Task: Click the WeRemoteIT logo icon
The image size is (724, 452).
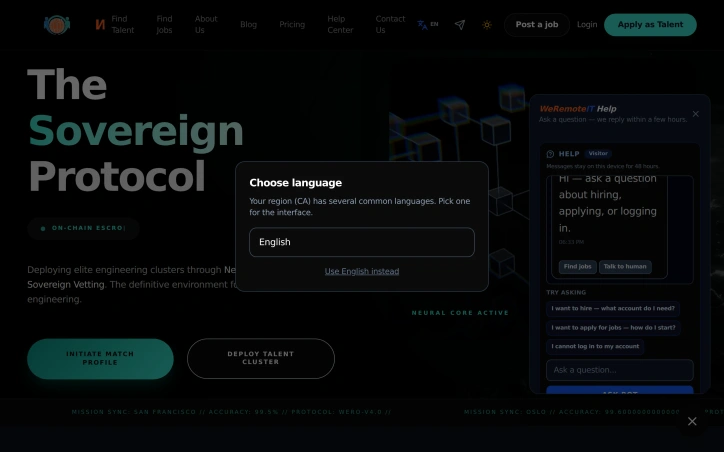Action: coord(57,24)
